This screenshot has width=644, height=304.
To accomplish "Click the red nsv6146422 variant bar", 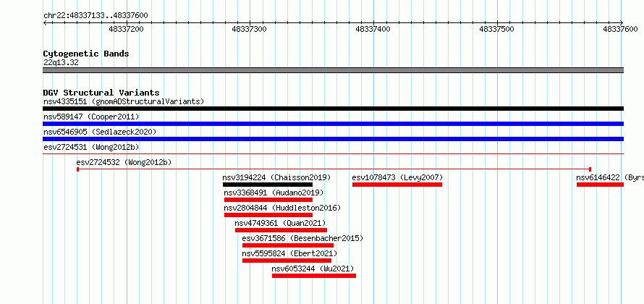I will [600, 185].
